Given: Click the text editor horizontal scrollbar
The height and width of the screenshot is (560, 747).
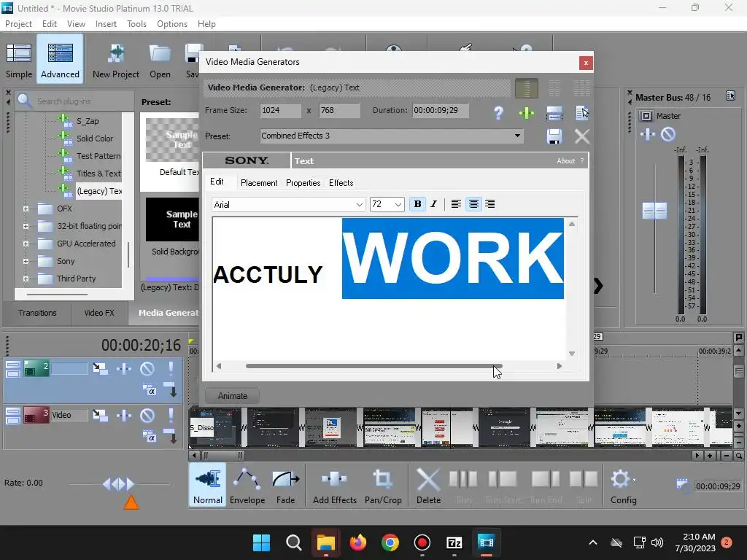Looking at the screenshot, I should pos(374,366).
